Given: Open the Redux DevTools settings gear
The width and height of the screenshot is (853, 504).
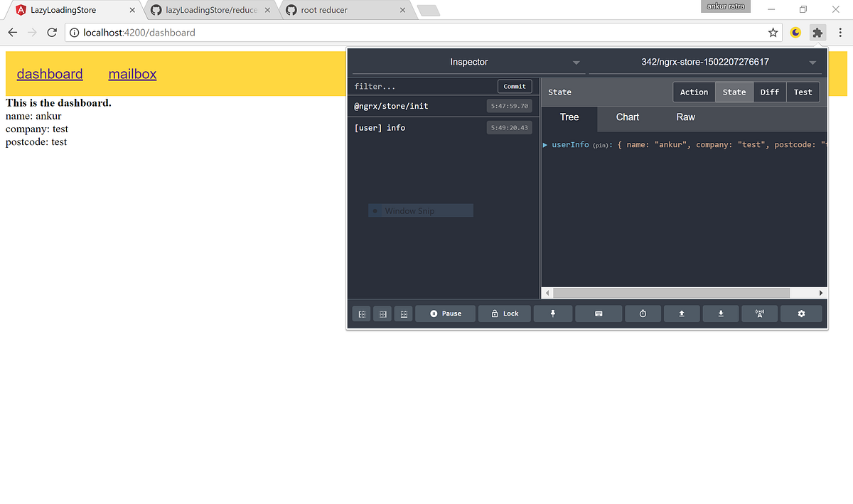Looking at the screenshot, I should point(801,313).
